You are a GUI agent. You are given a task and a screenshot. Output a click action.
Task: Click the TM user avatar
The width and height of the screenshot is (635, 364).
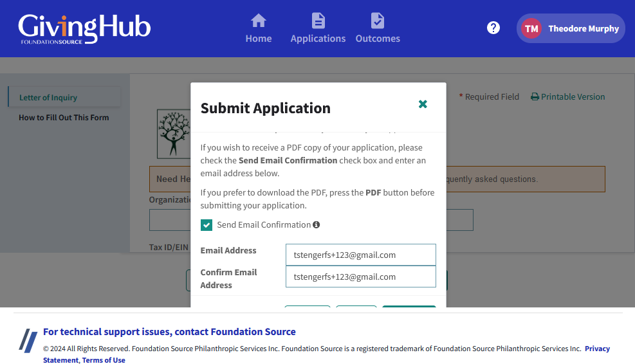531,28
